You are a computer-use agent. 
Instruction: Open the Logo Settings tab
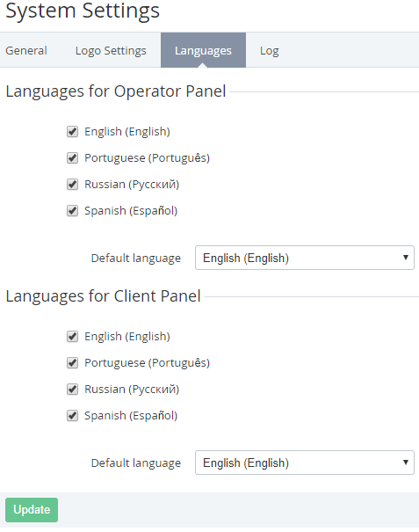(x=111, y=50)
